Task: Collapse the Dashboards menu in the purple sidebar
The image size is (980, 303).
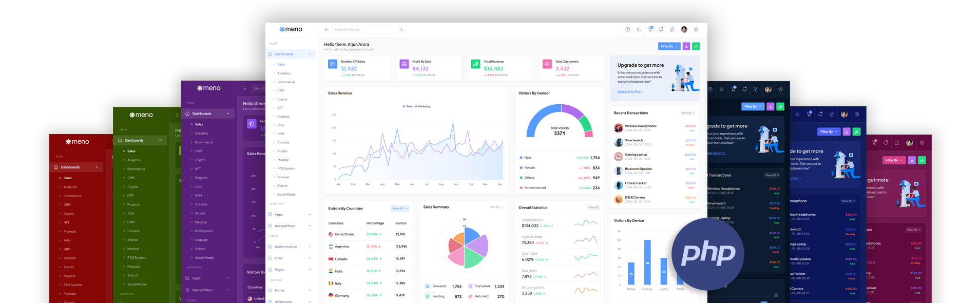Action: (x=228, y=113)
